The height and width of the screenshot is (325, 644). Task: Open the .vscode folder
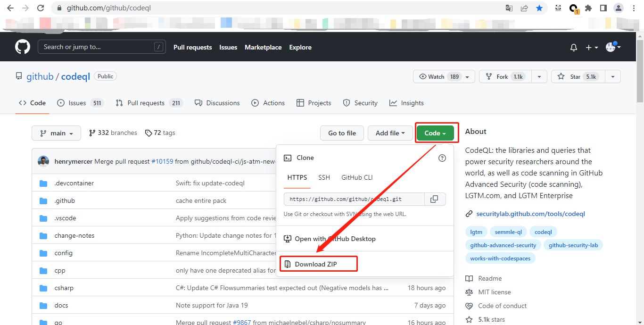click(x=65, y=218)
